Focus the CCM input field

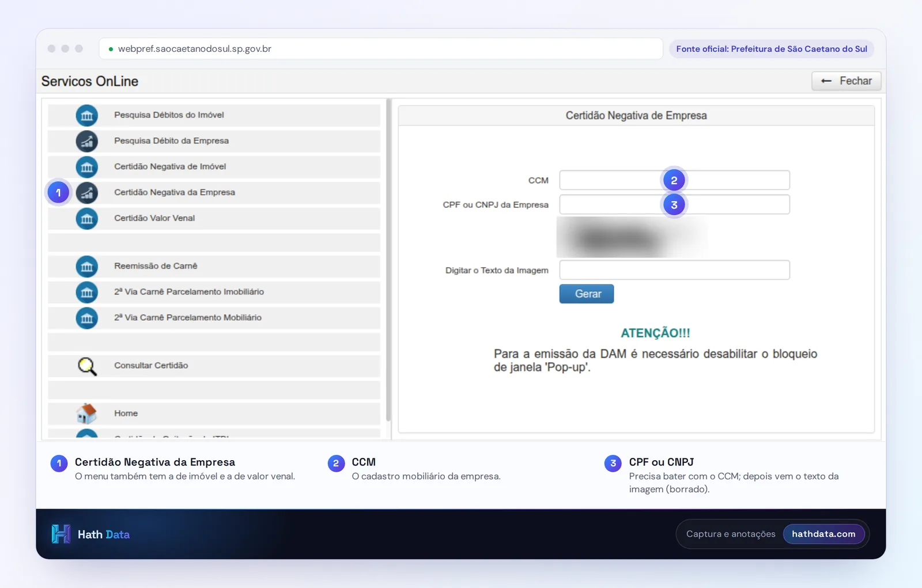674,180
